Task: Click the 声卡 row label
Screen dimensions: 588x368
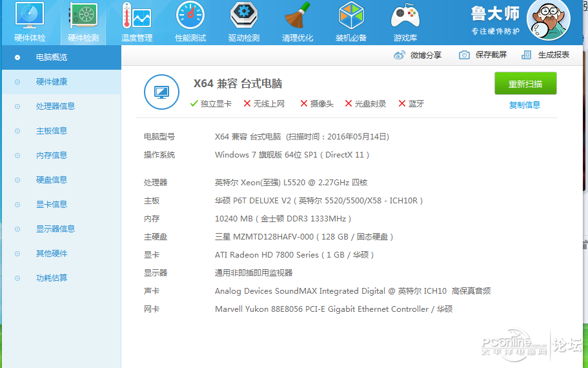Action: coord(152,291)
